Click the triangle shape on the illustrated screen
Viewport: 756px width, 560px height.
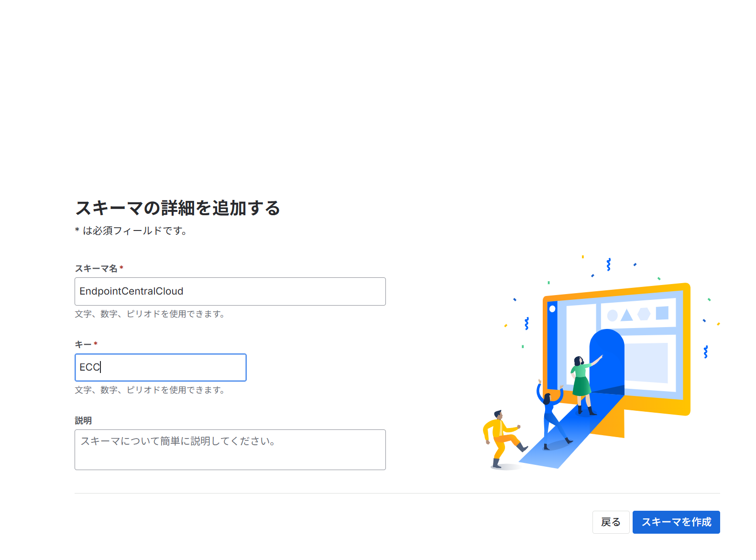click(627, 315)
